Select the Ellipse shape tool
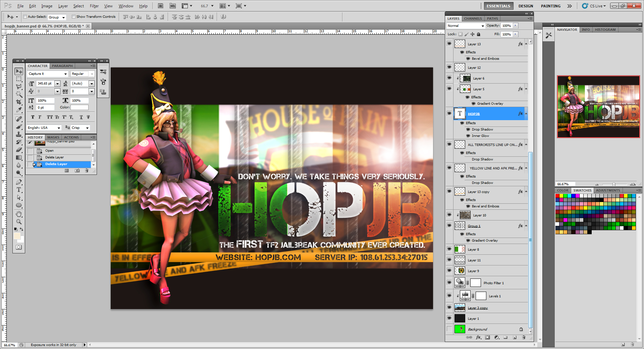 (x=19, y=205)
